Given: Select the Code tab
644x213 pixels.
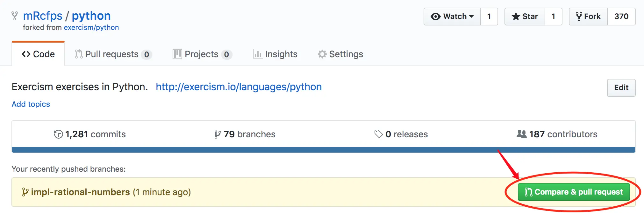Looking at the screenshot, I should (x=38, y=54).
